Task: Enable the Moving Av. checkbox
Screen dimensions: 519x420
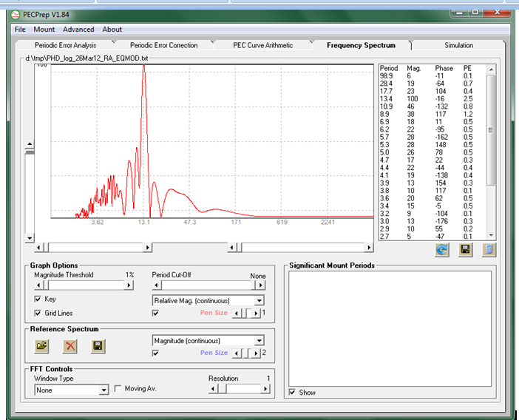Action: (x=118, y=388)
